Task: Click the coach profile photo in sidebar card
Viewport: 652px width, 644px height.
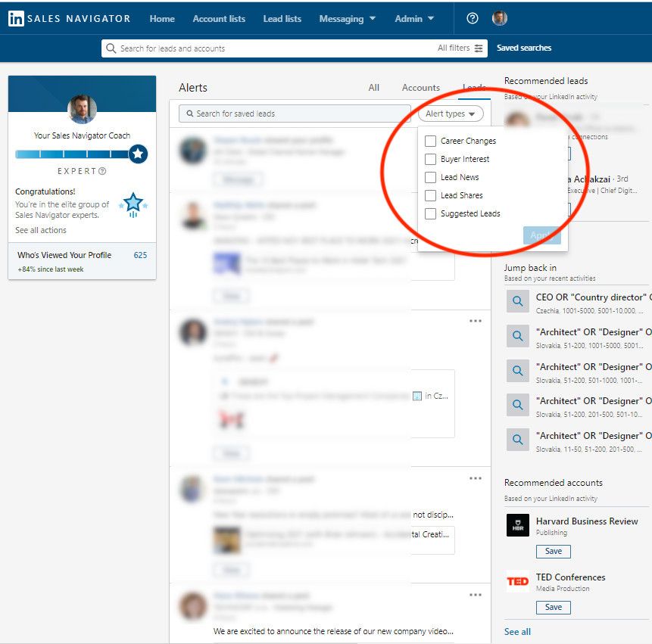Action: coord(82,109)
